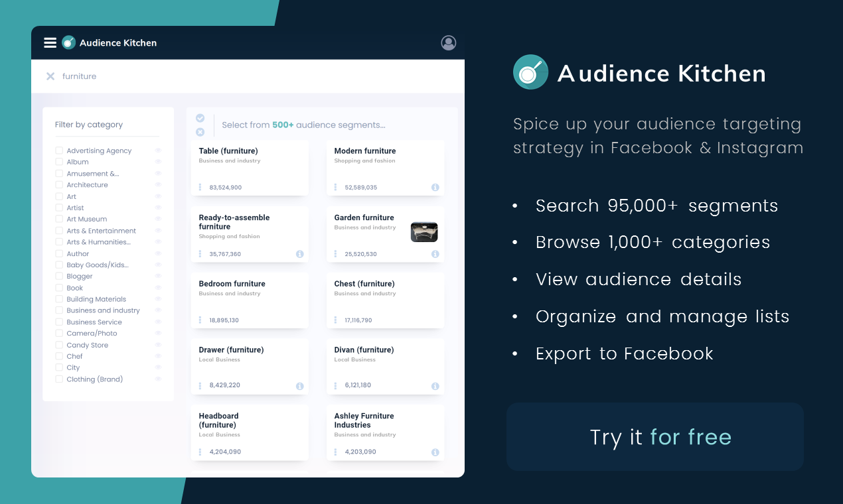Open three-dot menu on Bedroom furniture card
The height and width of the screenshot is (504, 843).
(x=200, y=320)
